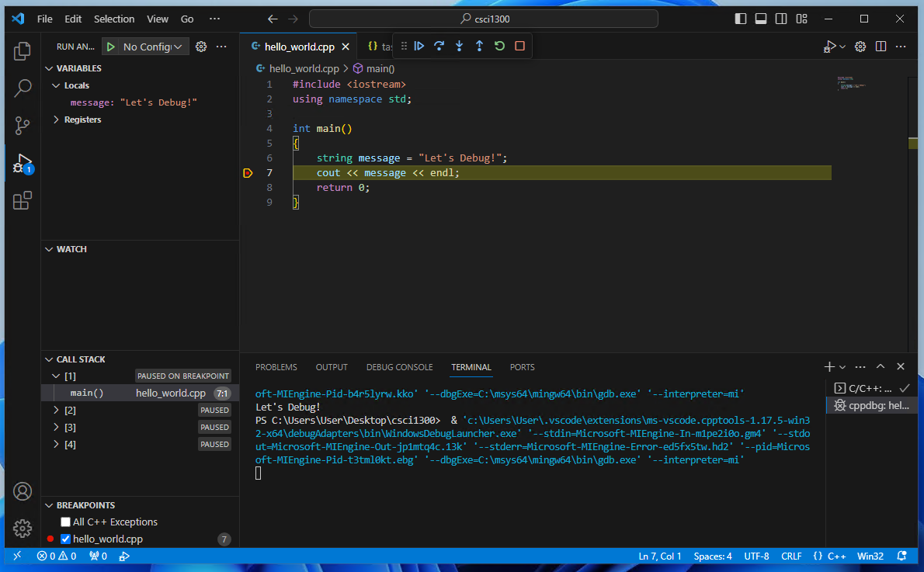
Task: Toggle the primary side bar
Action: [x=741, y=19]
